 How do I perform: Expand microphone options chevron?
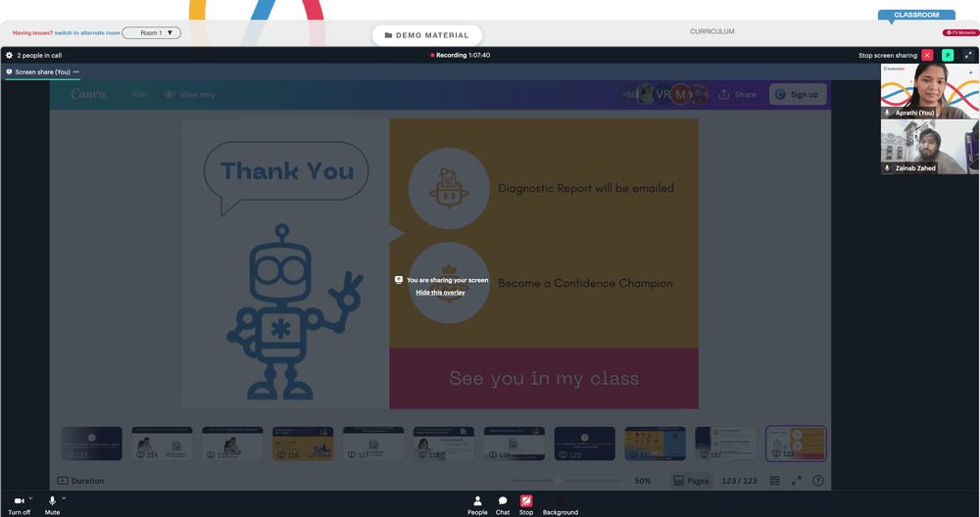click(64, 498)
